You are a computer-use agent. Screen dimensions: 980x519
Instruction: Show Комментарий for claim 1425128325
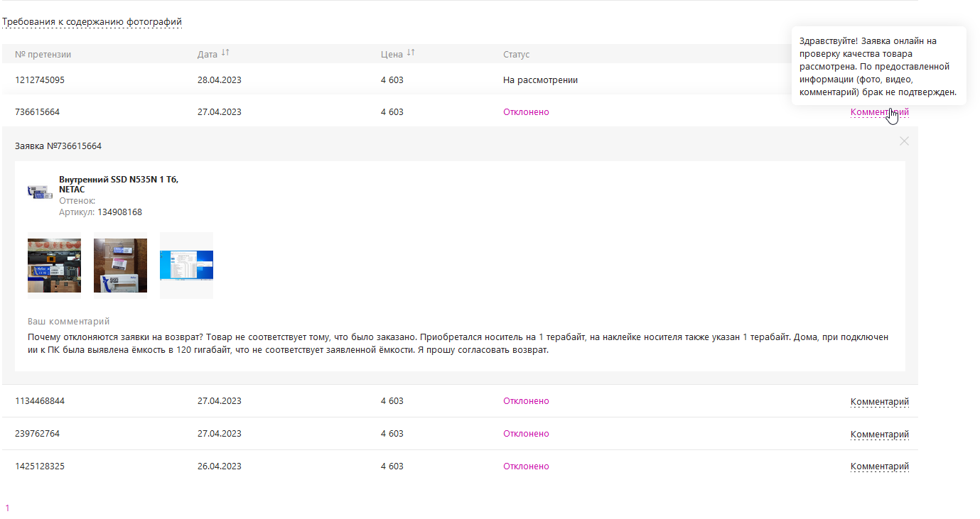[x=879, y=466]
